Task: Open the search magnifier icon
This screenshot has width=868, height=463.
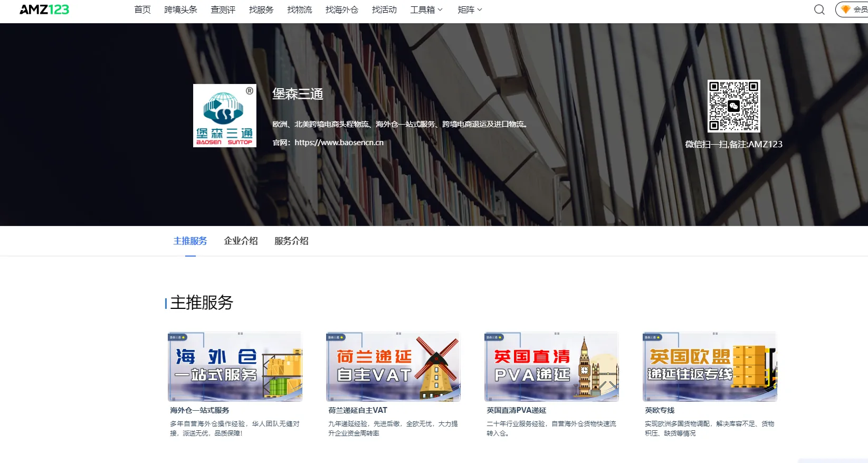Action: (x=819, y=10)
